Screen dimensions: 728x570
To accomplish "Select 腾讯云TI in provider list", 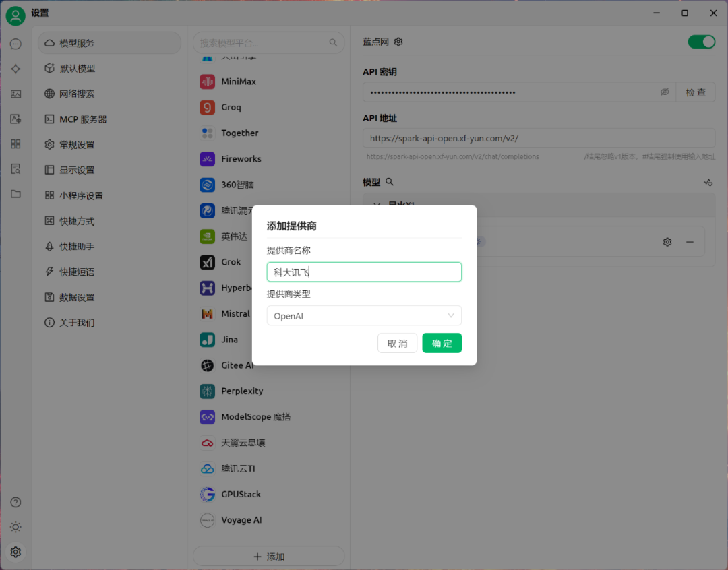I will tap(269, 468).
